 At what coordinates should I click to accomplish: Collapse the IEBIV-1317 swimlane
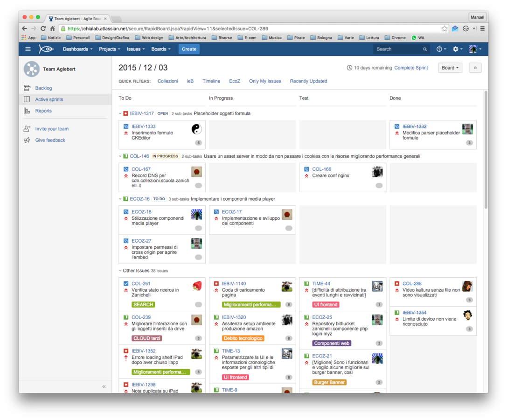[x=120, y=113]
